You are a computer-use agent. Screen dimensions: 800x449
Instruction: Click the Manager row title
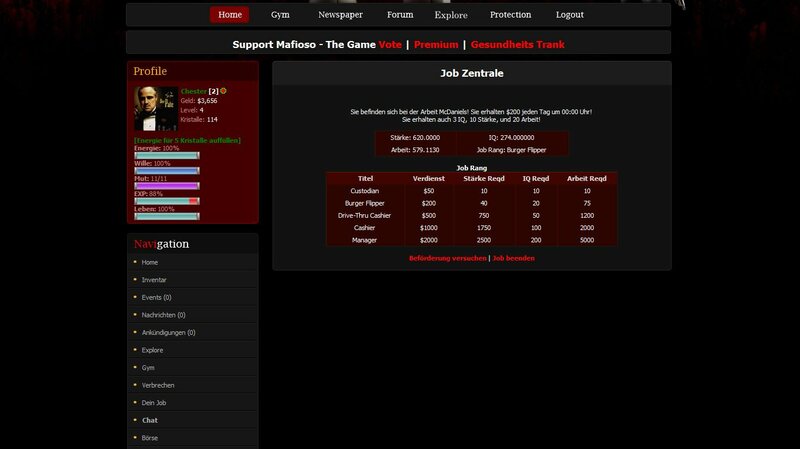click(364, 240)
